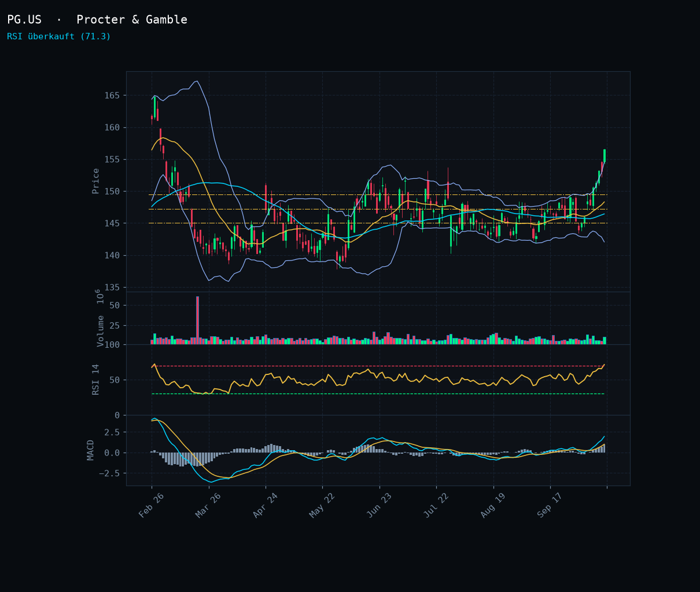Click the 100 tick on the RSI axis
Image resolution: width=700 pixels, height=592 pixels.
112,345
